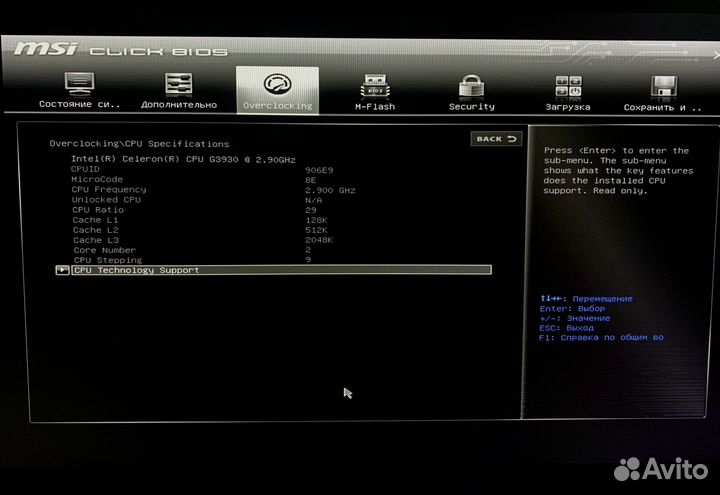
Task: Expand the CPU Technology Support sub-menu
Action: [x=137, y=270]
